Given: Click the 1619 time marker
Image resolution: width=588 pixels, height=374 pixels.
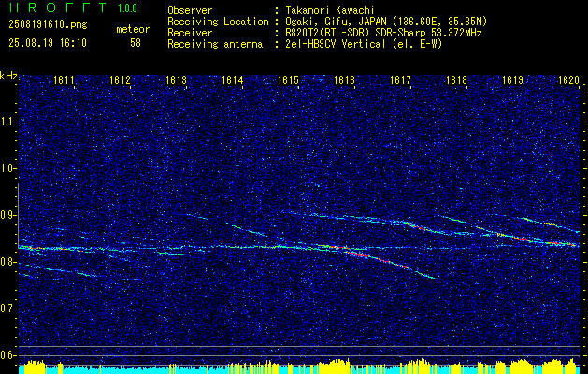Looking at the screenshot, I should 512,80.
